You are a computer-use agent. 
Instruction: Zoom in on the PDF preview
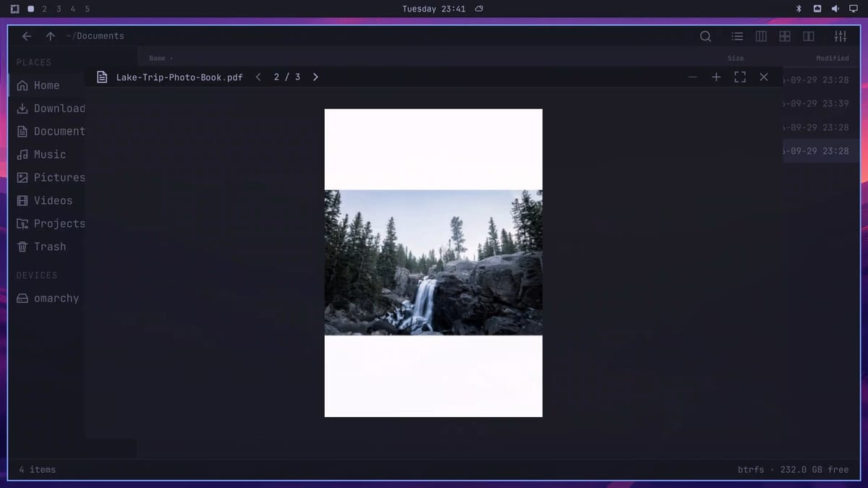(x=716, y=77)
